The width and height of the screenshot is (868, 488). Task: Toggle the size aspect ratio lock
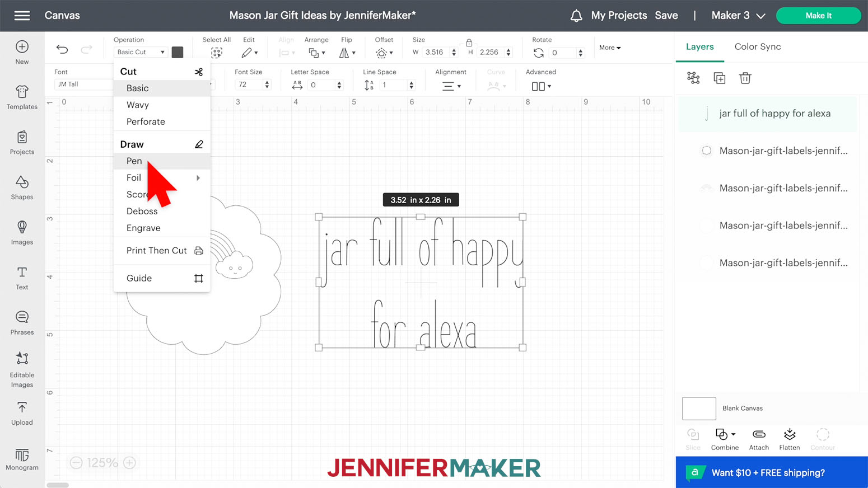tap(469, 43)
